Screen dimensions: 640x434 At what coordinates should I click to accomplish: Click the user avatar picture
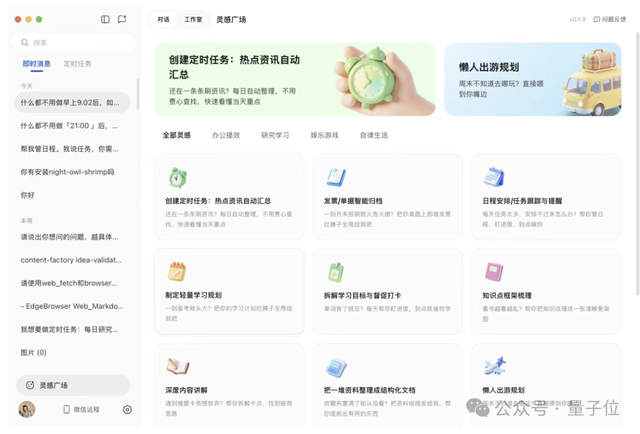click(x=27, y=409)
